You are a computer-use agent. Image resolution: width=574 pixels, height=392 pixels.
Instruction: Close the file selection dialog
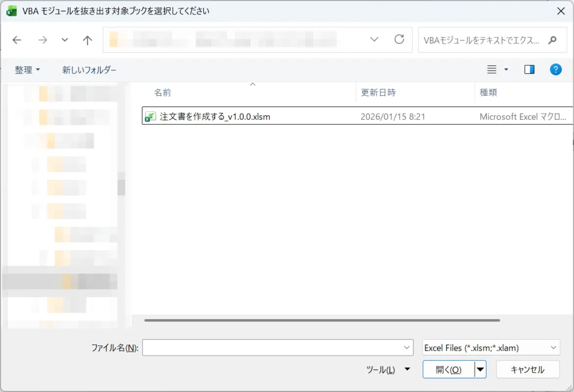click(x=561, y=11)
